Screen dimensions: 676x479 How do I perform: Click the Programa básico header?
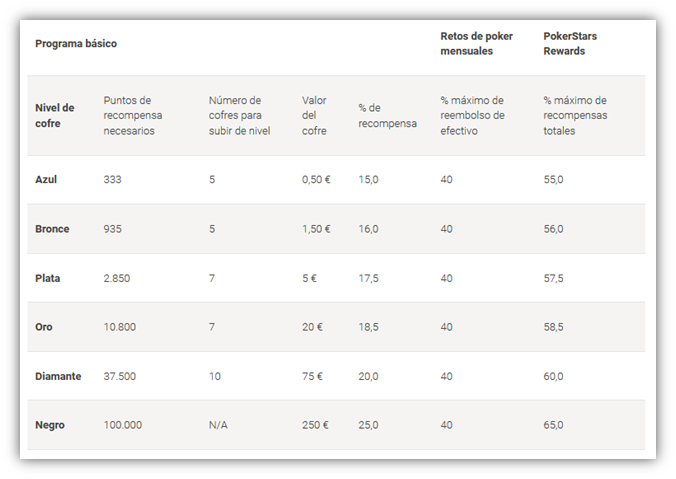76,44
